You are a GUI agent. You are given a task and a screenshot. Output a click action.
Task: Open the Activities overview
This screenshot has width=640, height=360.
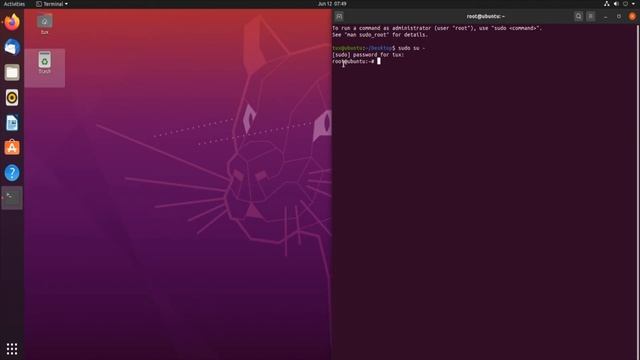pos(14,4)
